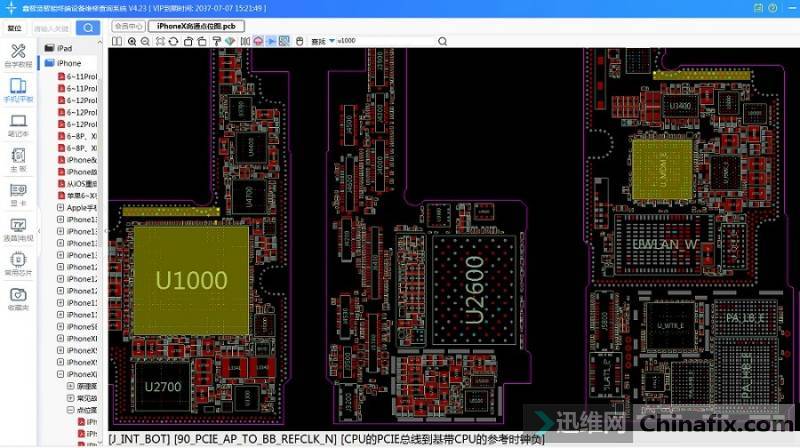Click the component search field containing u1000
The height and width of the screenshot is (448, 800).
click(x=383, y=41)
